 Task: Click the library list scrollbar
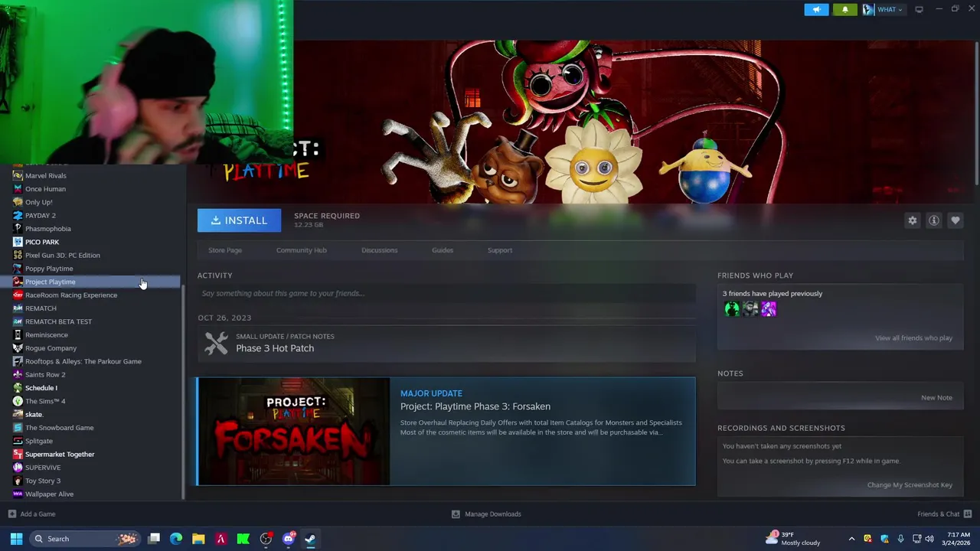(x=182, y=394)
